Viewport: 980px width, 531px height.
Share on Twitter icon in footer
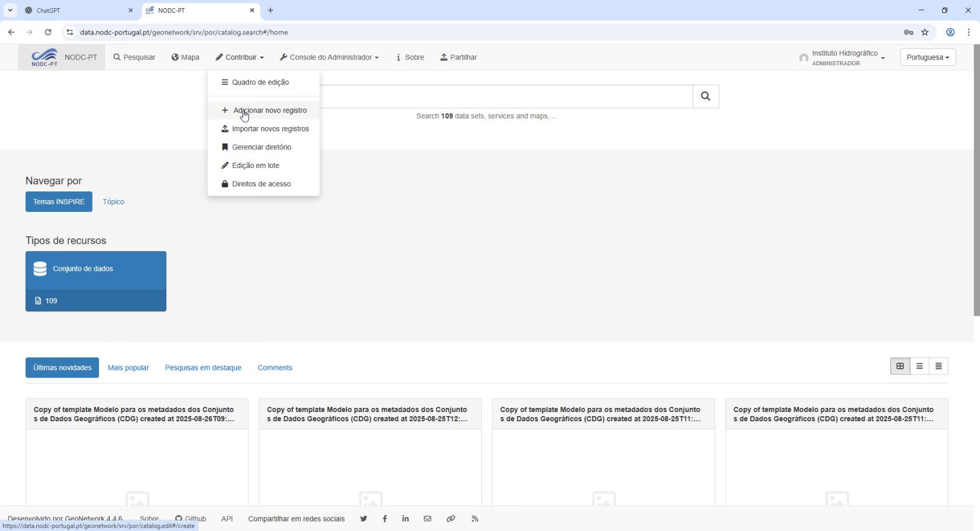[x=363, y=519]
